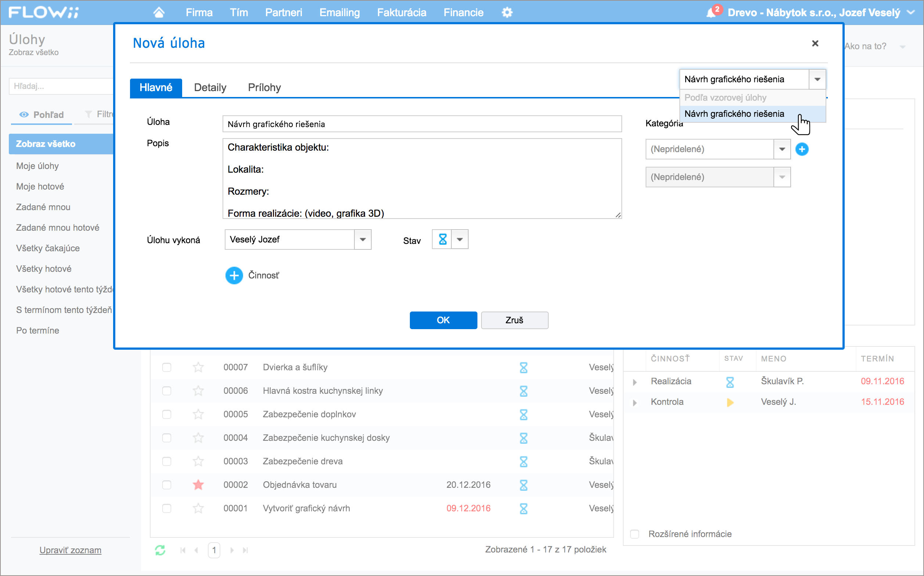Viewport: 924px width, 576px height.
Task: Open the second (Nepridelené) dropdown
Action: point(782,177)
